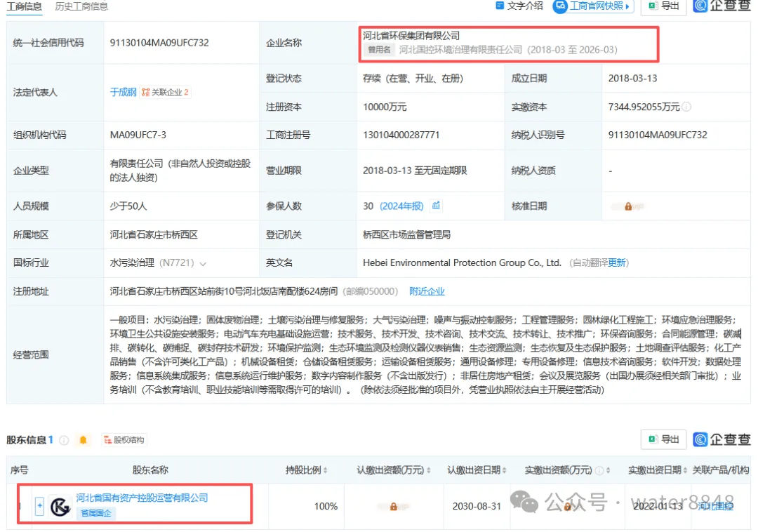
Task: Click the bell icon beside 股东信息
Action: coord(84,440)
